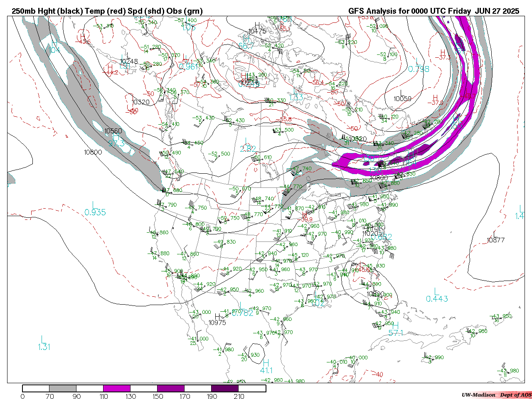Select the L 0.443 Atlantic low marker

(x=437, y=296)
